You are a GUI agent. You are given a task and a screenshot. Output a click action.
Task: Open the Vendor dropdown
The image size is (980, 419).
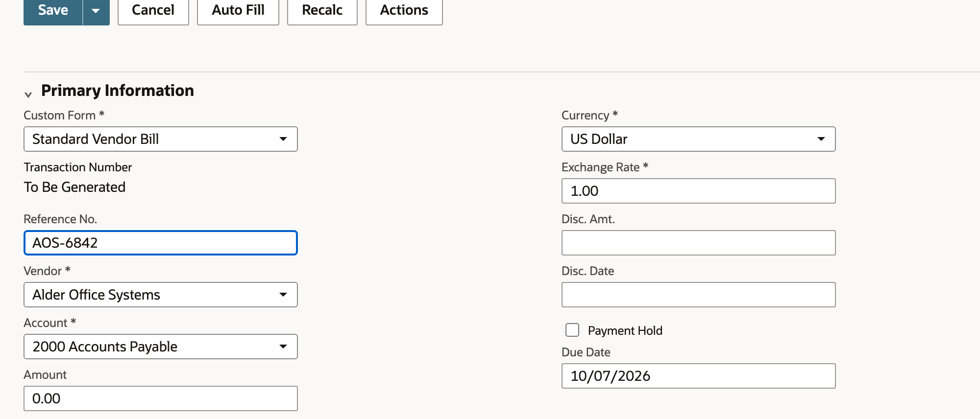point(161,295)
